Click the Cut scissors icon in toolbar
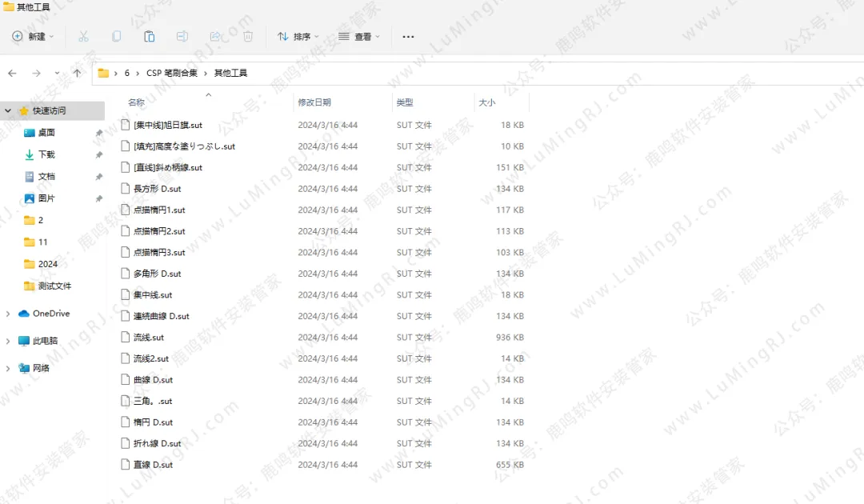 coord(83,37)
